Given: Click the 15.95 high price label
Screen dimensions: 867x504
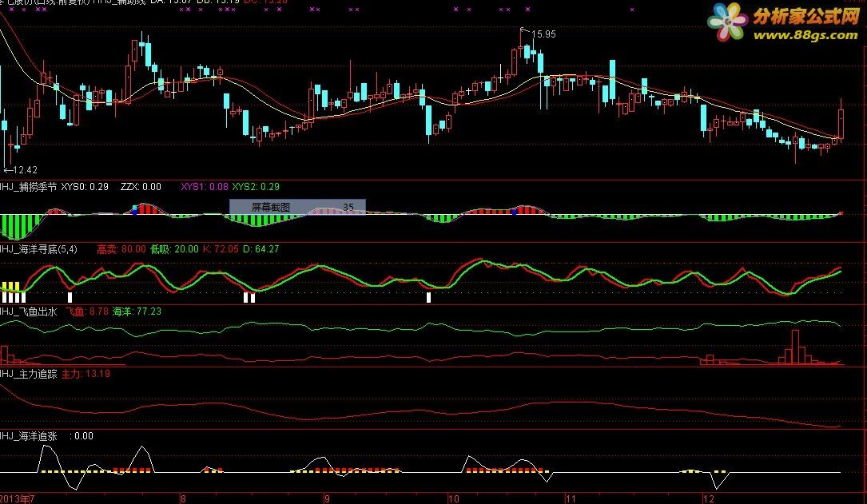Looking at the screenshot, I should [x=543, y=34].
